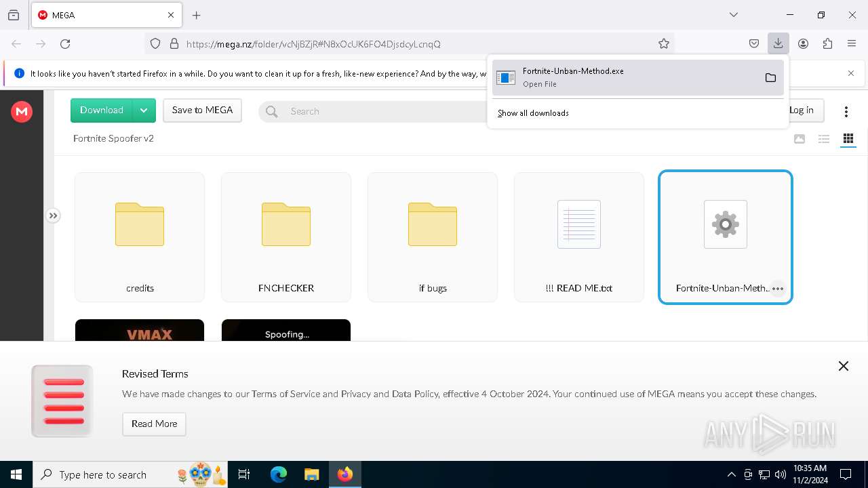The width and height of the screenshot is (868, 488).
Task: Click the Save to MEGA button
Action: 202,110
